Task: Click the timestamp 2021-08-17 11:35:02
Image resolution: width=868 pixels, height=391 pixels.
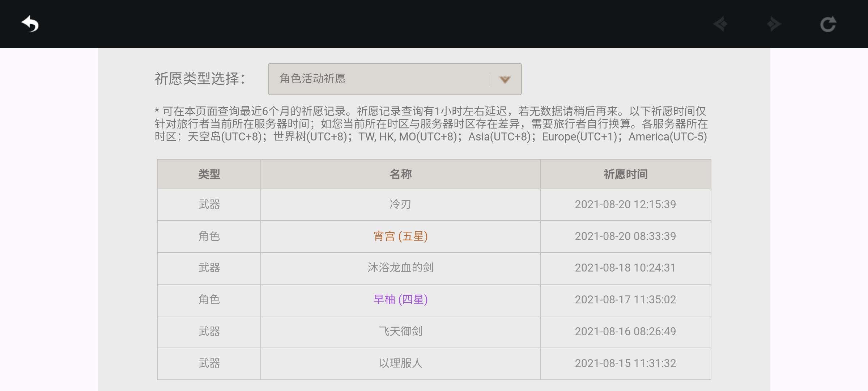Action: pyautogui.click(x=625, y=300)
